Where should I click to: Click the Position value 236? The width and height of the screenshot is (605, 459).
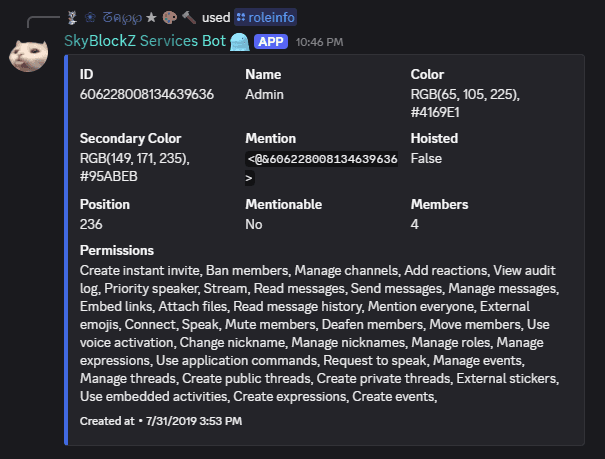pyautogui.click(x=91, y=222)
